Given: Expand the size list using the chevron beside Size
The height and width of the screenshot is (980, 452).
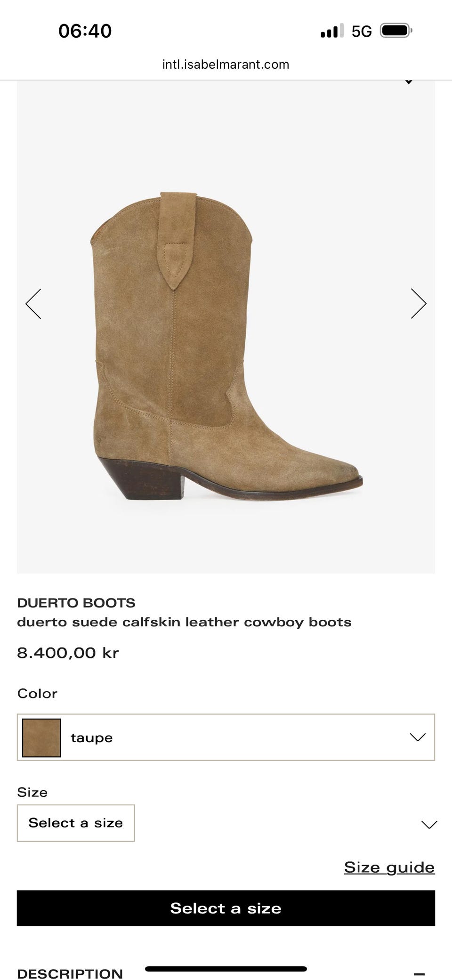Looking at the screenshot, I should (x=429, y=825).
